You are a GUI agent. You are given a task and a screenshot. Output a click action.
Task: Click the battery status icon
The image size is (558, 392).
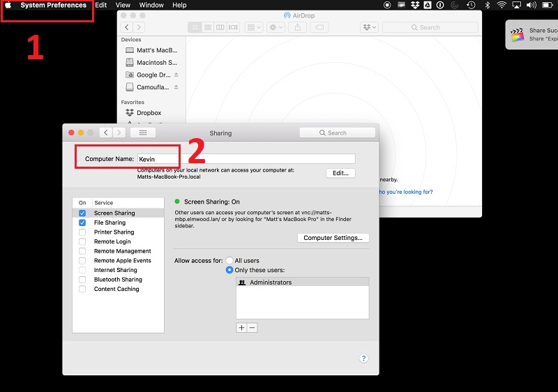(x=548, y=5)
